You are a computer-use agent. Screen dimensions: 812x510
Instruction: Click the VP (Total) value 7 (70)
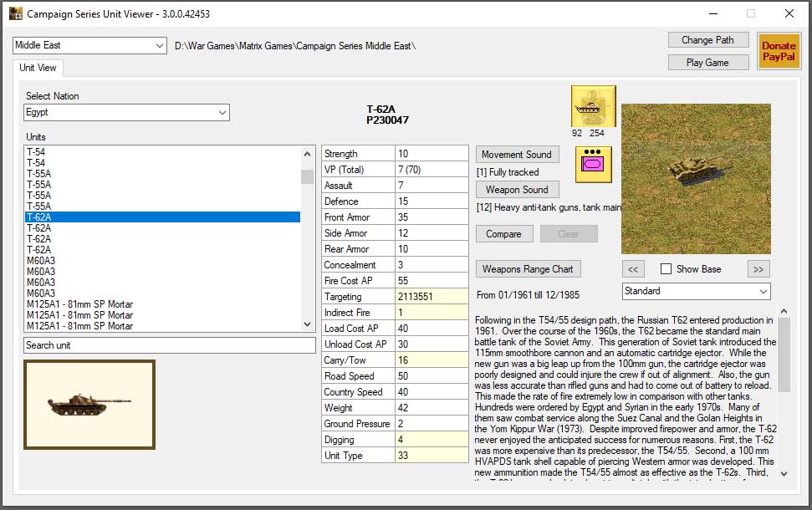coord(432,170)
